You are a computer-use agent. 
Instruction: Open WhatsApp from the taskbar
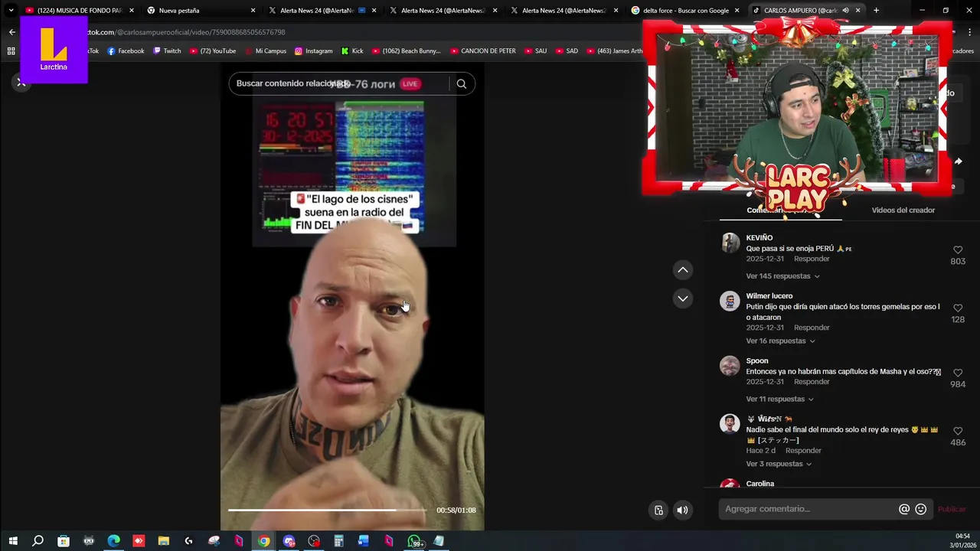(x=414, y=541)
